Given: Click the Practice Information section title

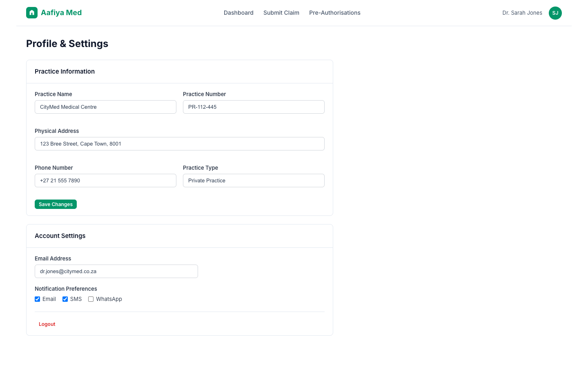Looking at the screenshot, I should tap(65, 72).
